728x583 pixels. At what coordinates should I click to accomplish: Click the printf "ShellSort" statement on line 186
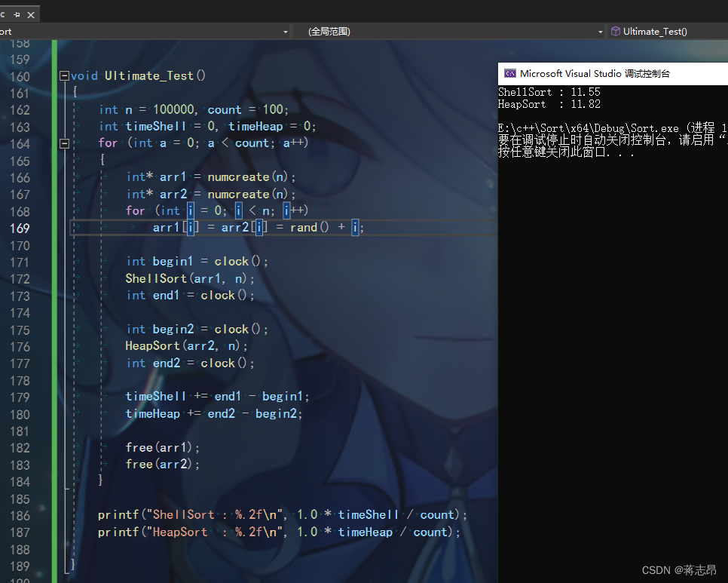pos(283,515)
